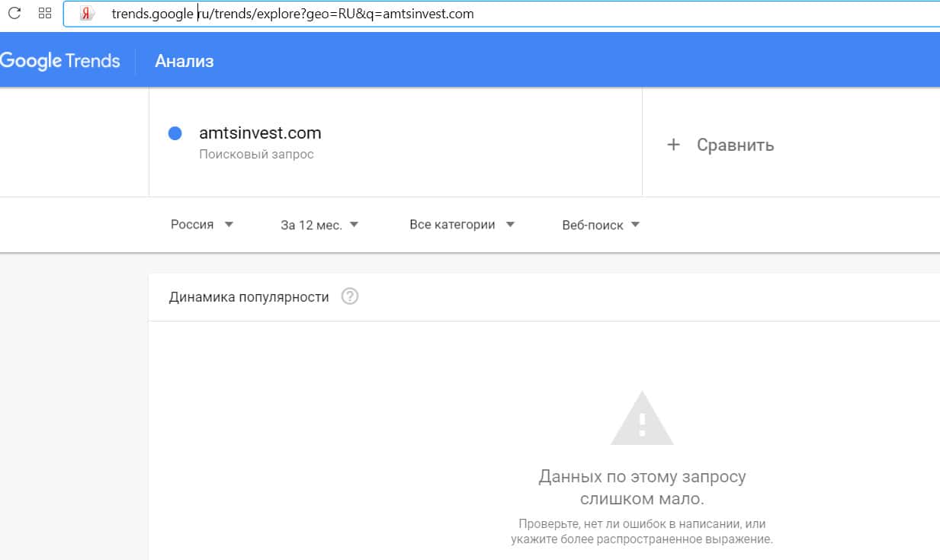Click the Сравнить label to add comparison
940x560 pixels.
coord(735,145)
